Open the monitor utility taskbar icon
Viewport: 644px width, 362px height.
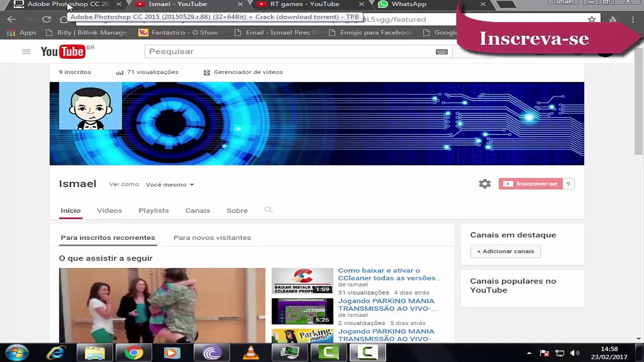pos(289,352)
